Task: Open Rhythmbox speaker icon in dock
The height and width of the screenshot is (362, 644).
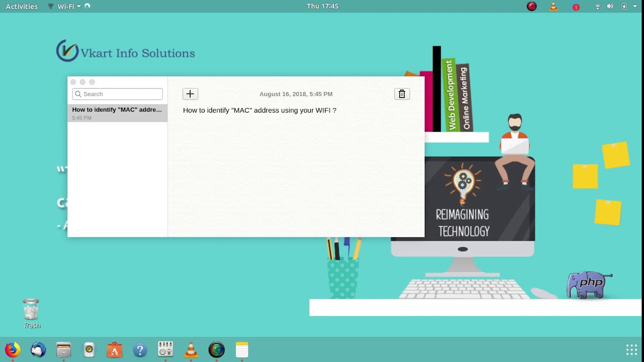Action: 89,349
